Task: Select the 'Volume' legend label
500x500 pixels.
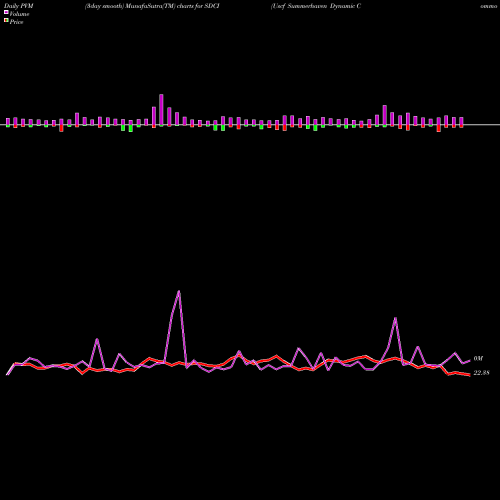Action: click(19, 14)
